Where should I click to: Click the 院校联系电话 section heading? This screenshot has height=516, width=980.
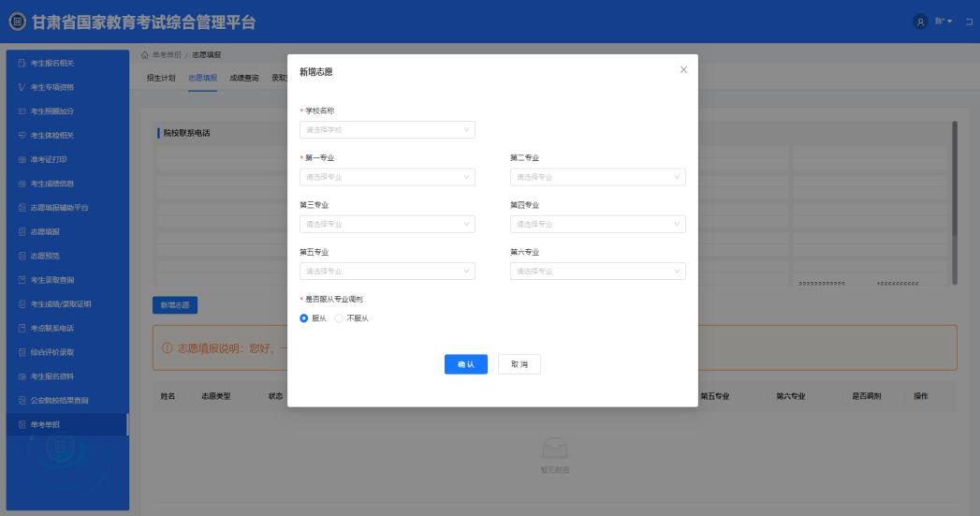click(186, 133)
